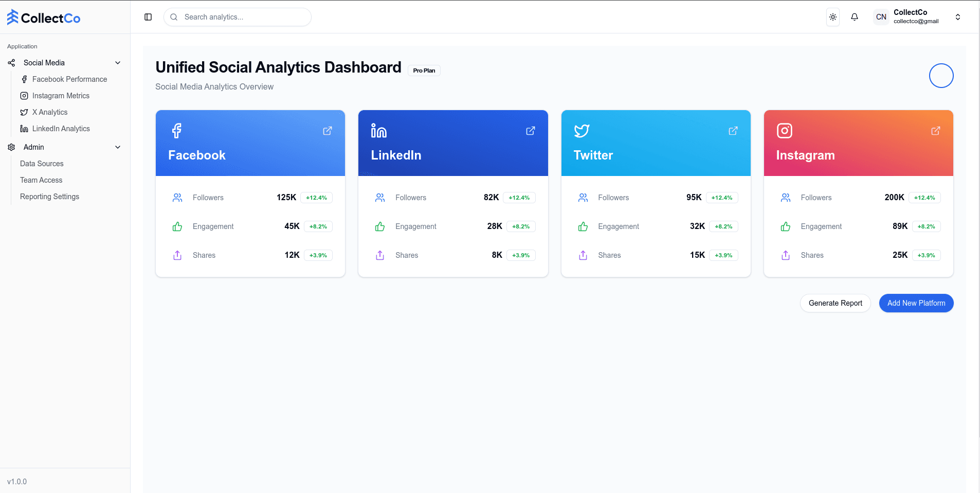Open Instagram card external link icon
Image resolution: width=980 pixels, height=493 pixels.
click(x=935, y=131)
